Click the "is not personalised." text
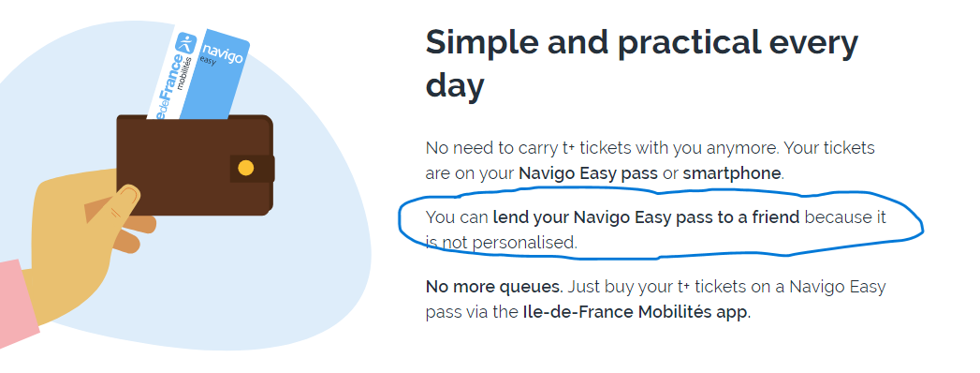This screenshot has width=980, height=373. 502,243
